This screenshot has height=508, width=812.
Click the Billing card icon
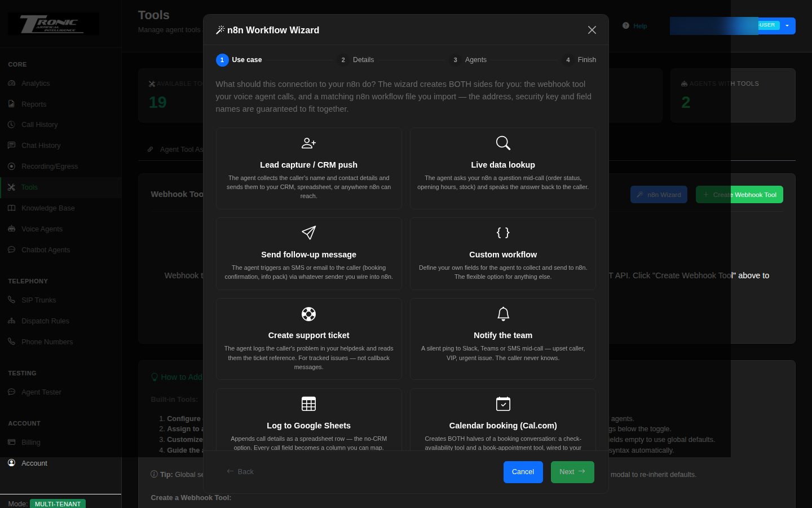pyautogui.click(x=12, y=442)
